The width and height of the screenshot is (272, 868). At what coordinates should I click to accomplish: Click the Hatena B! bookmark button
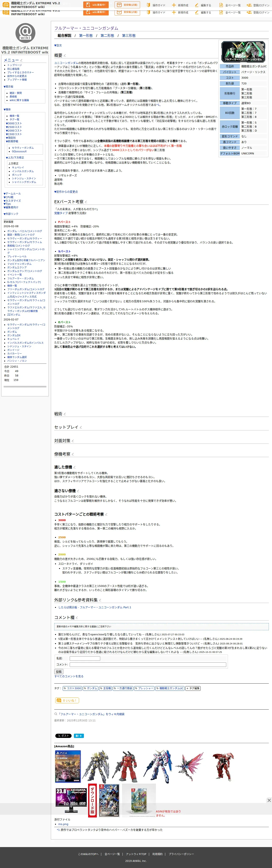(79, 736)
